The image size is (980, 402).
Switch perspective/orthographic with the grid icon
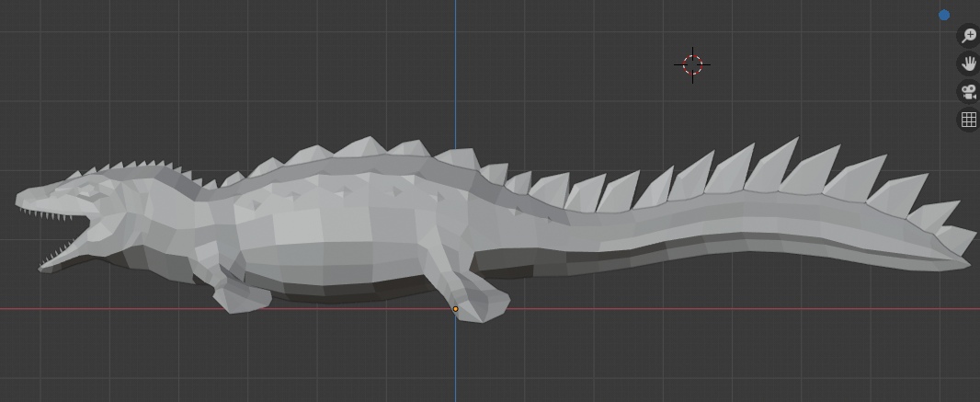(969, 120)
